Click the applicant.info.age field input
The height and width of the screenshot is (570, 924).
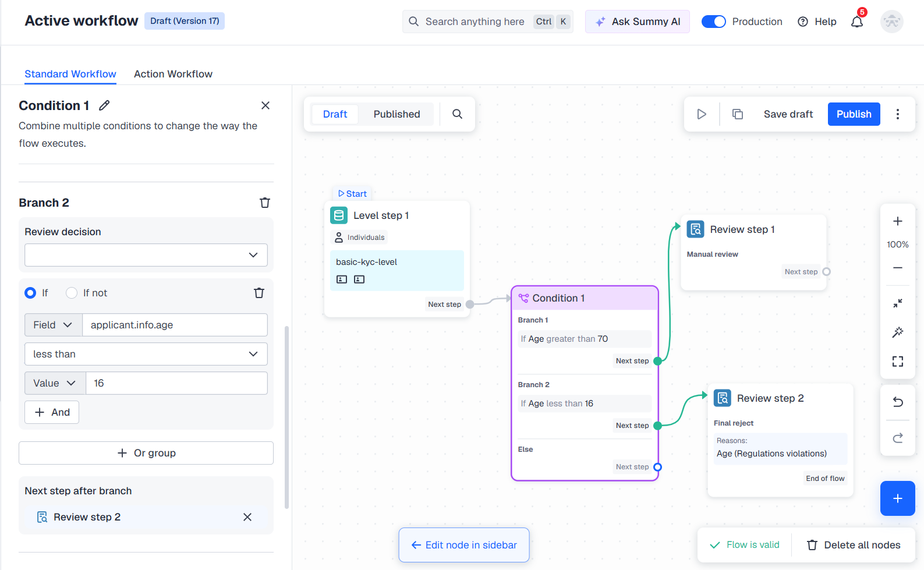tap(175, 325)
